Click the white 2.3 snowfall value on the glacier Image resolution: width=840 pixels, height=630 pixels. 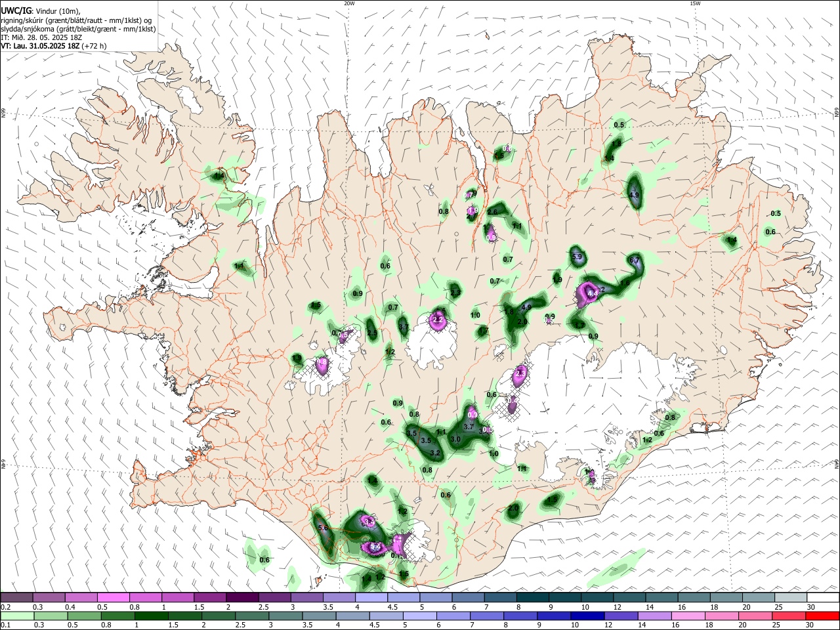(x=522, y=373)
